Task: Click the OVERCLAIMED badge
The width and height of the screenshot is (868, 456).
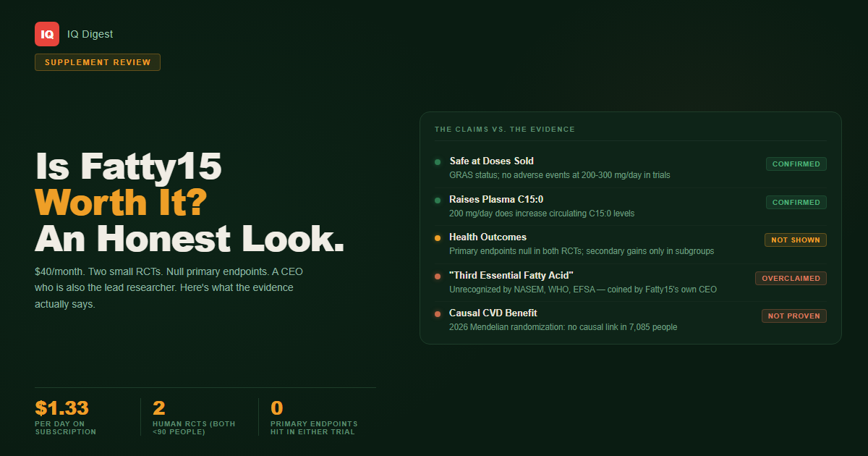Action: (791, 279)
